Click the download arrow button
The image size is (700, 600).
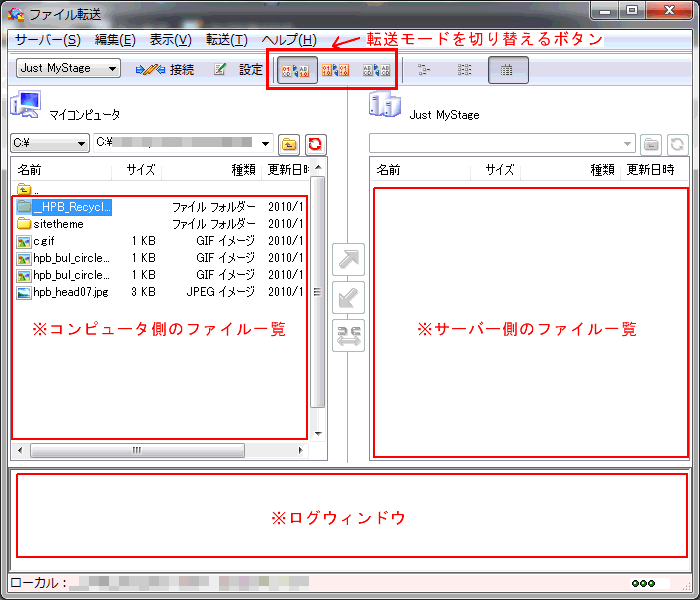point(349,298)
